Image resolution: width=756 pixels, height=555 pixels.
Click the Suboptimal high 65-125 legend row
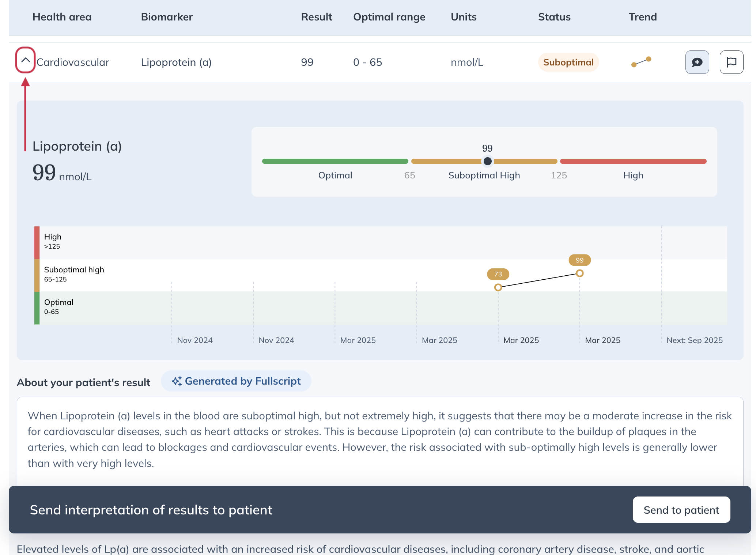74,274
